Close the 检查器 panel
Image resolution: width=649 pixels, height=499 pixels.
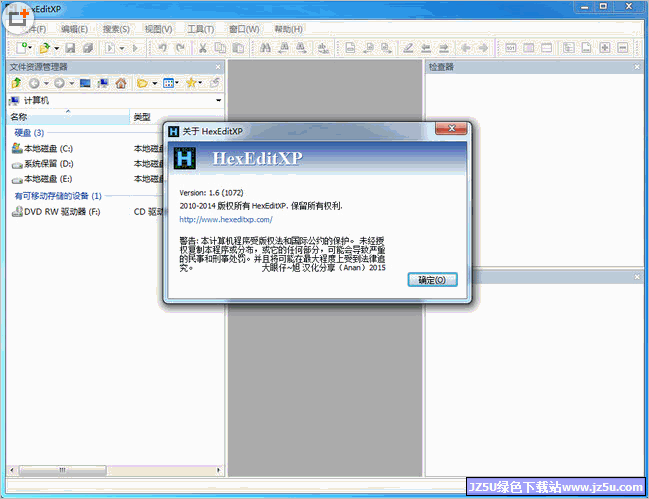click(x=637, y=67)
